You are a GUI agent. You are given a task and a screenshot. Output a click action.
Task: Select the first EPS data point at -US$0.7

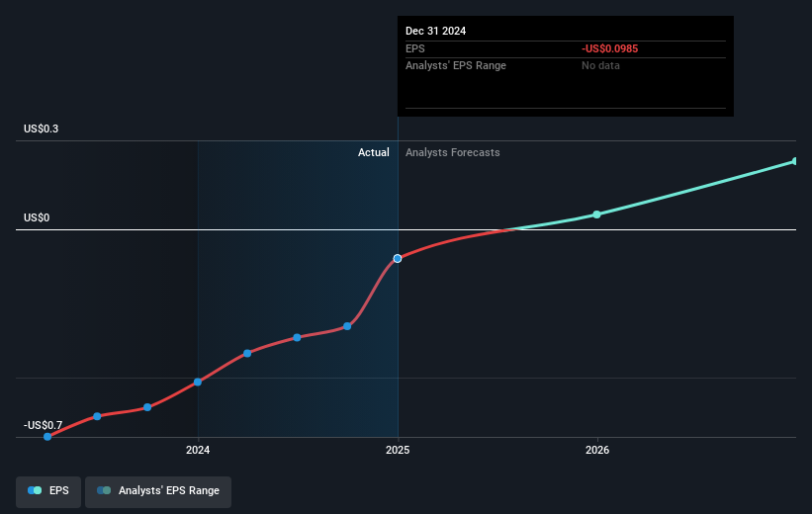pyautogui.click(x=47, y=437)
